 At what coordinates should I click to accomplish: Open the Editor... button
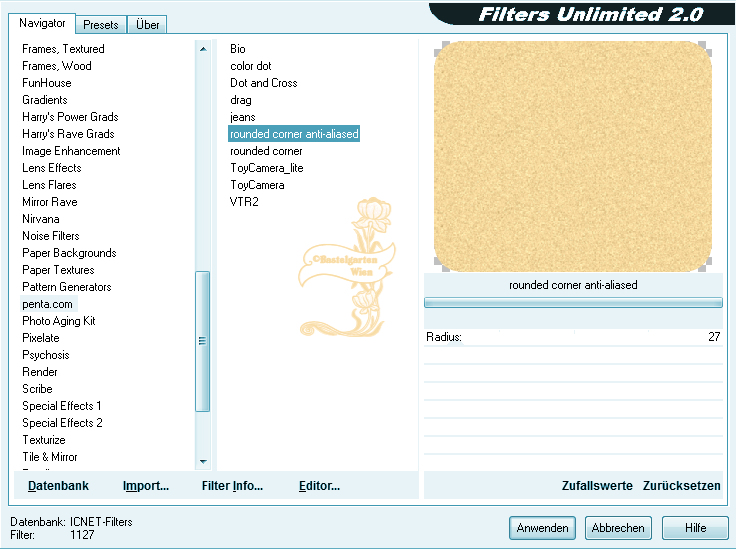pos(319,486)
